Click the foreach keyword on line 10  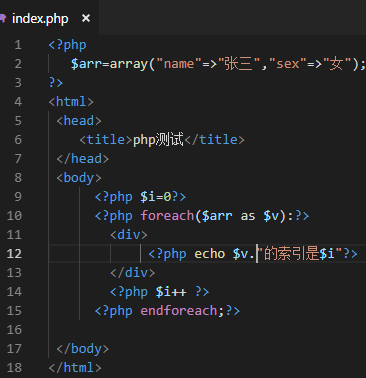tap(167, 216)
